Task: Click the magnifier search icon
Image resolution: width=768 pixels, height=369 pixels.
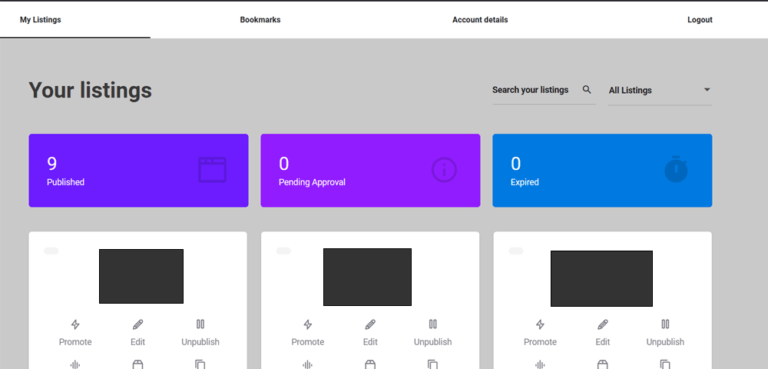Action: (x=587, y=90)
